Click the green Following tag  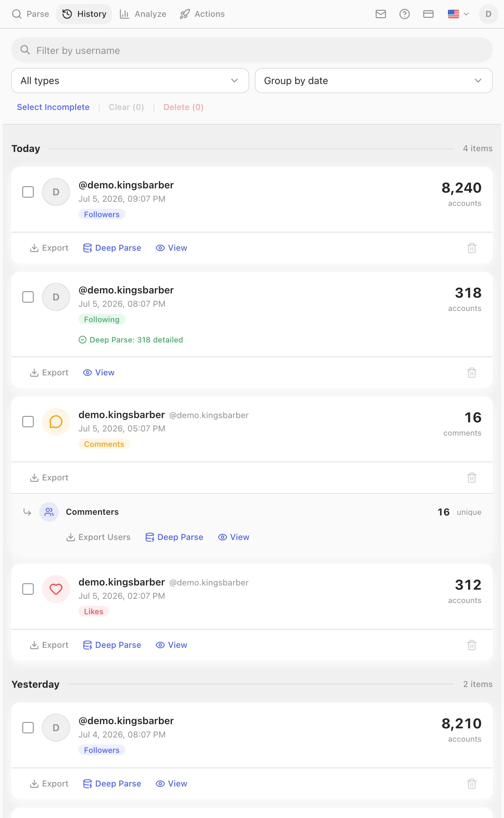point(102,319)
